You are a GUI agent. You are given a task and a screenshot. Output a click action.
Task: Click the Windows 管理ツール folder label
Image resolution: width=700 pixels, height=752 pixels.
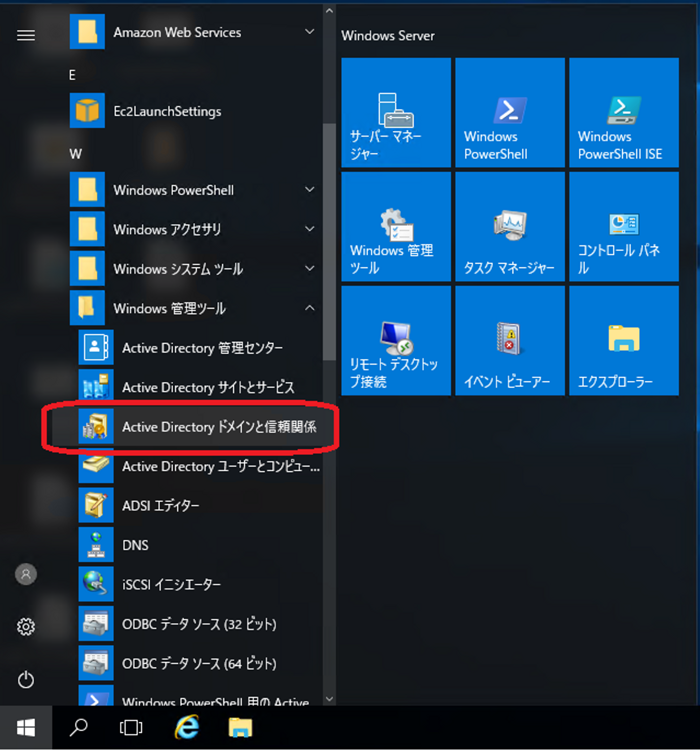(170, 308)
